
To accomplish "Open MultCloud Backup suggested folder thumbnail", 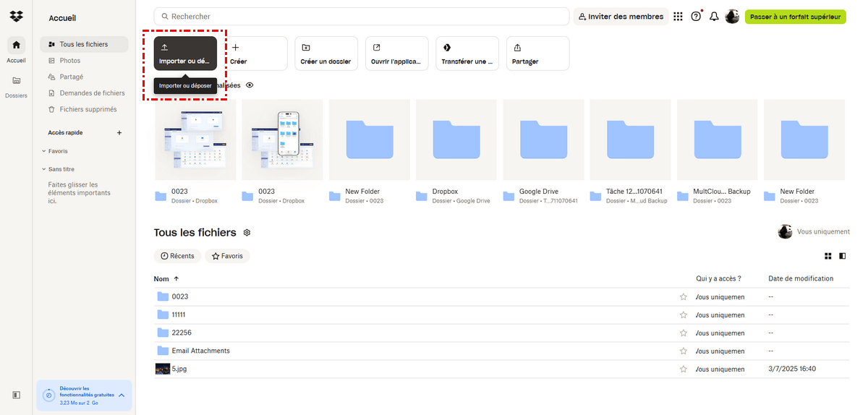I will (x=718, y=140).
